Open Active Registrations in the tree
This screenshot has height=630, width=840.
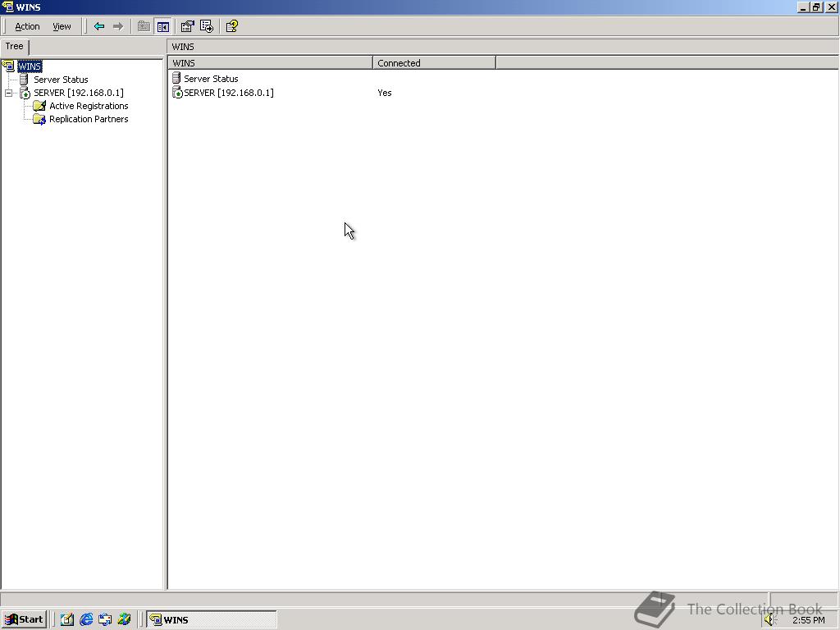89,106
